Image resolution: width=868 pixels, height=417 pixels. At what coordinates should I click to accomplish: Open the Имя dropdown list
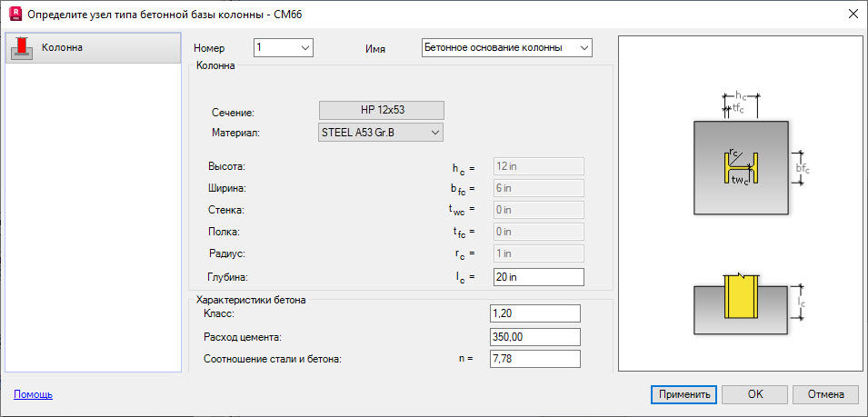[506, 47]
